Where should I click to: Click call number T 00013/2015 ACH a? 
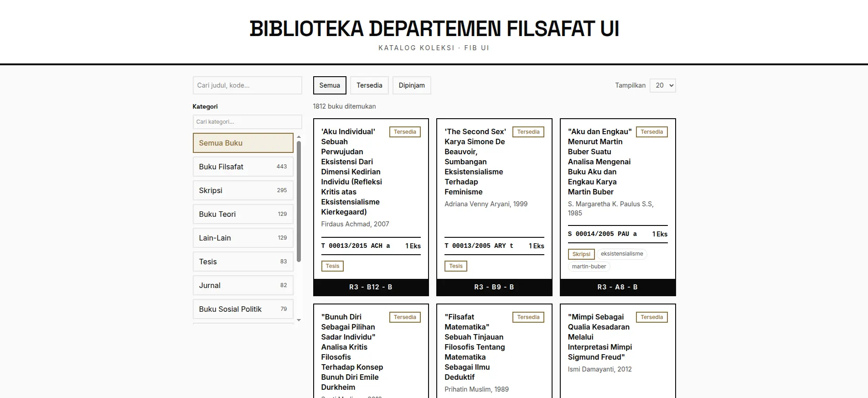[356, 246]
